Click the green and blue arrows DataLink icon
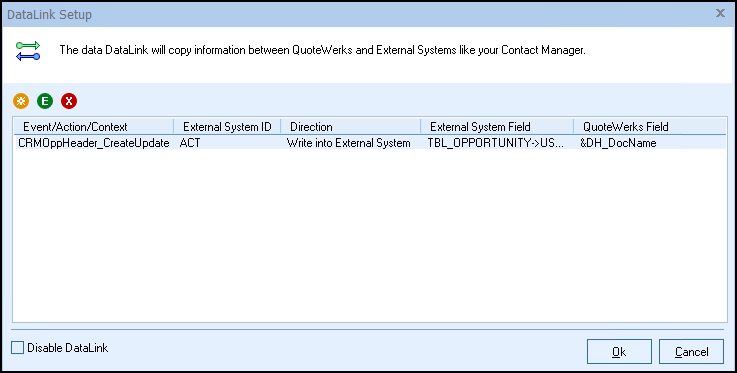 [x=28, y=51]
